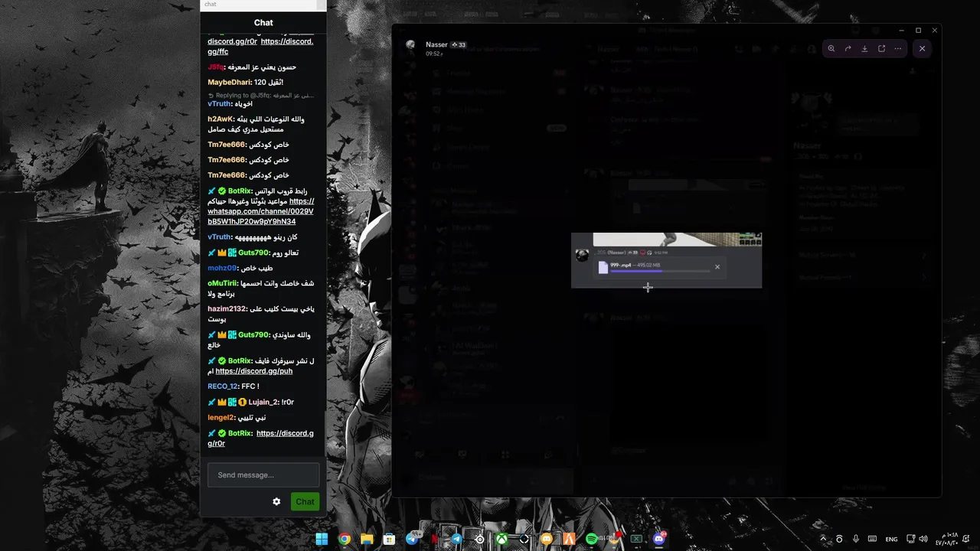Show hidden system tray icons

(823, 539)
